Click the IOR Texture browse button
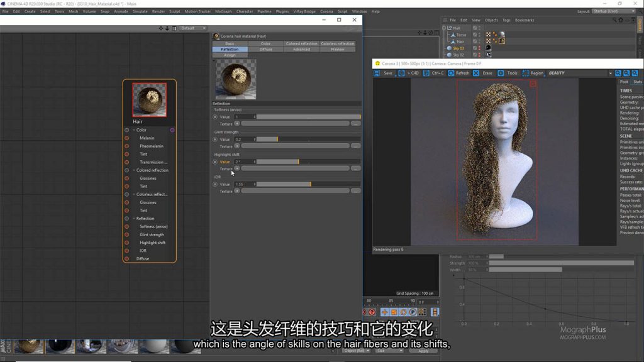The height and width of the screenshot is (362, 644). click(x=356, y=191)
